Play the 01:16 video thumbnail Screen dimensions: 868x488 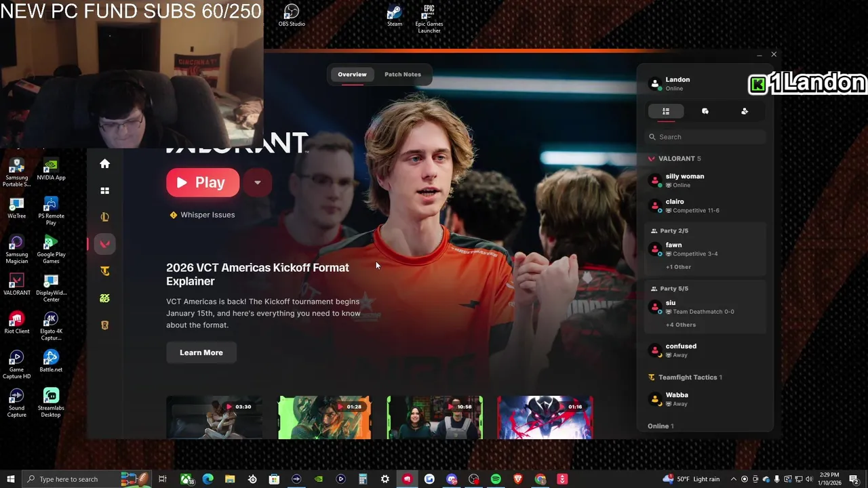[545, 418]
